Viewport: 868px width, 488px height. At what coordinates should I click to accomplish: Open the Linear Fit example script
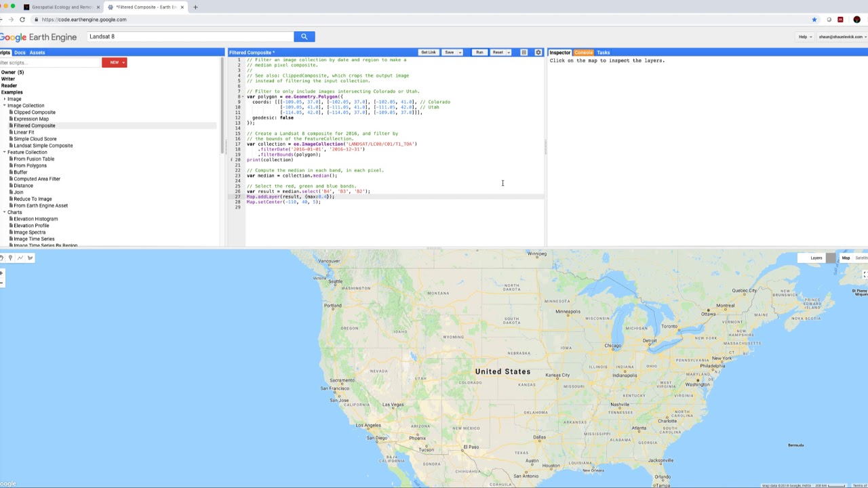(x=24, y=132)
